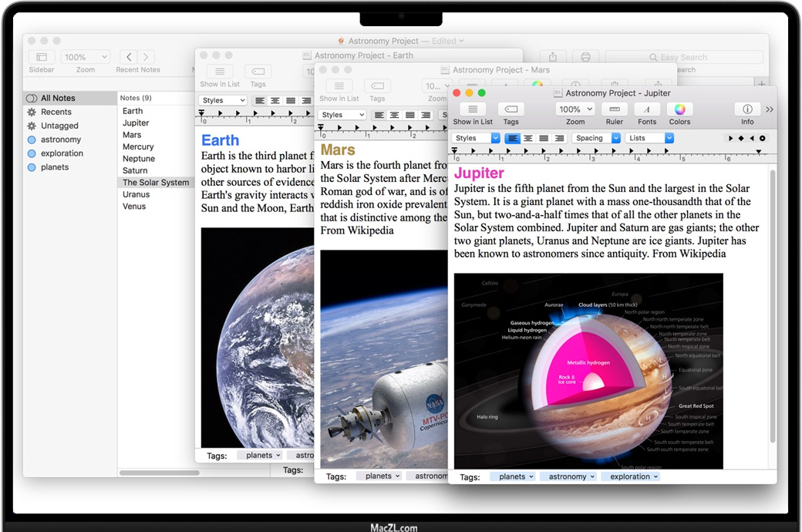Image resolution: width=802 pixels, height=532 pixels.
Task: Open the Spacing dropdown
Action: pos(596,139)
